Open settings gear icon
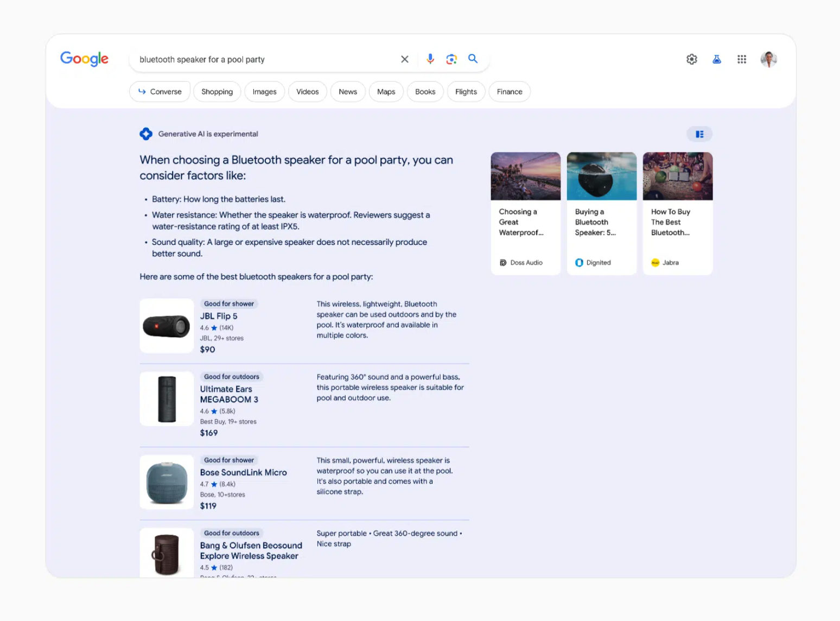Image resolution: width=840 pixels, height=621 pixels. pyautogui.click(x=692, y=59)
